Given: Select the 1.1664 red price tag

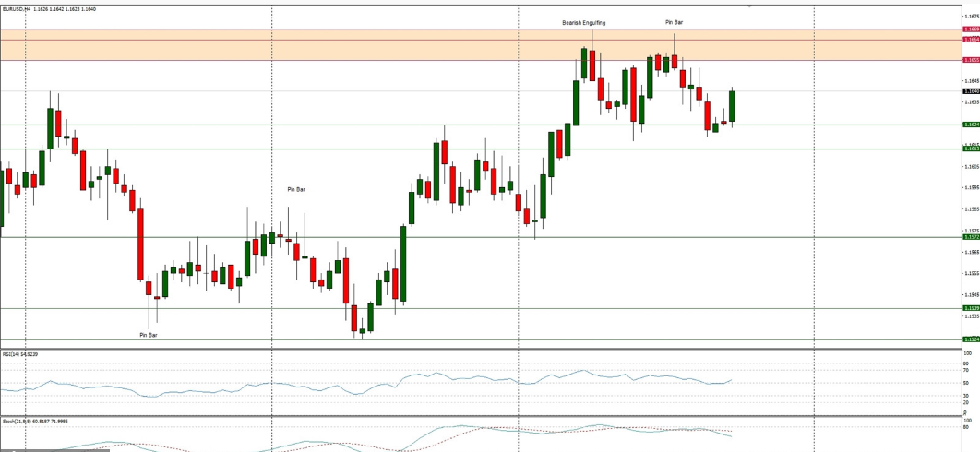Looking at the screenshot, I should point(971,40).
